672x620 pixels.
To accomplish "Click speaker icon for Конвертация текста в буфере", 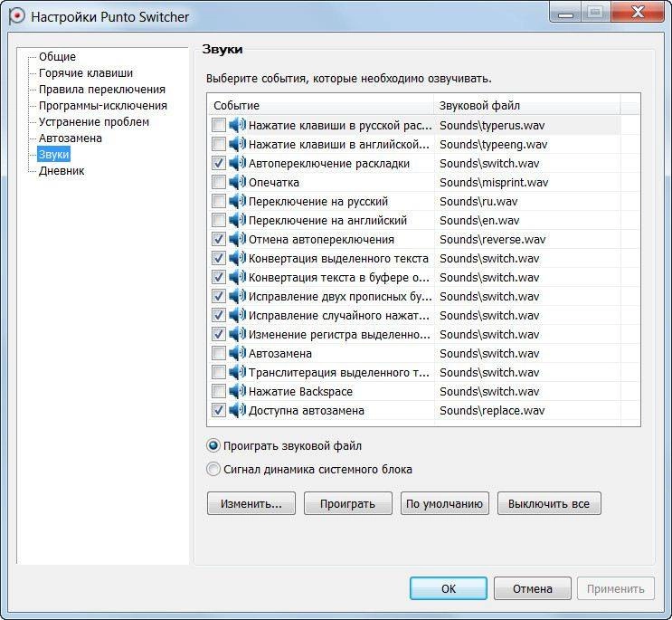I will [238, 277].
